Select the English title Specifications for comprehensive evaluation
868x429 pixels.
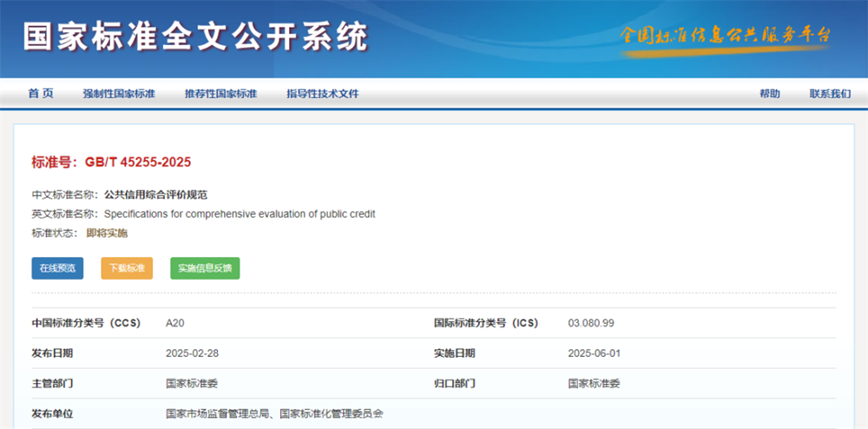tap(240, 214)
